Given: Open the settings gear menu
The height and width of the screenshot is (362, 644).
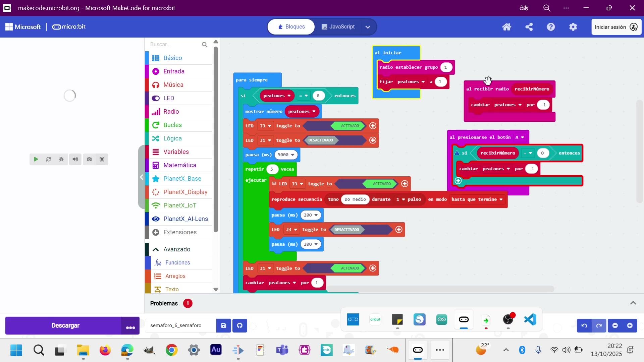Looking at the screenshot, I should (x=573, y=27).
